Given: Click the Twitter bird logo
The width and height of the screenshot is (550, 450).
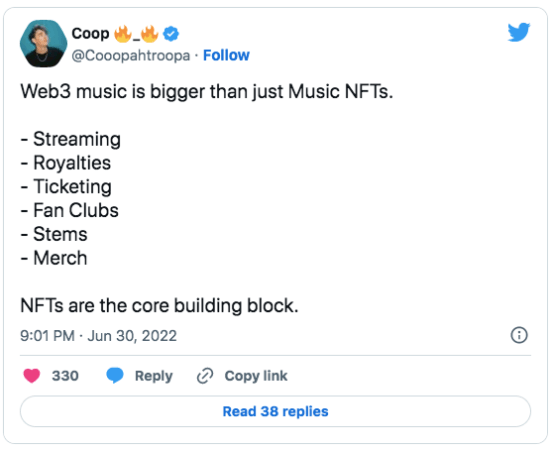Looking at the screenshot, I should coord(519,32).
